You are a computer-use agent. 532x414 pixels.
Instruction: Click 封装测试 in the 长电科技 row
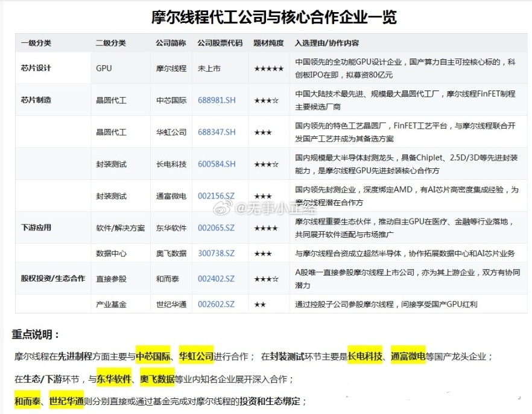coord(111,164)
